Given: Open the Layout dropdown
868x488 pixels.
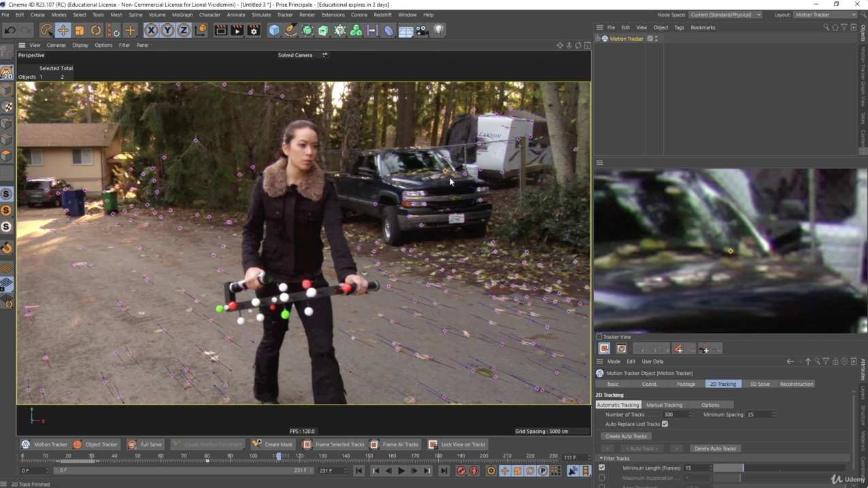Looking at the screenshot, I should pyautogui.click(x=824, y=14).
